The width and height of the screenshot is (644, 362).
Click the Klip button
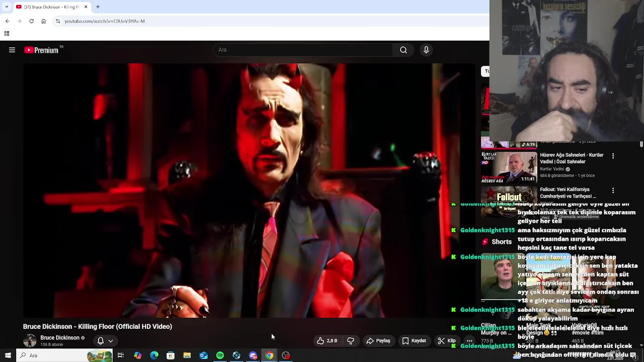pos(447,340)
